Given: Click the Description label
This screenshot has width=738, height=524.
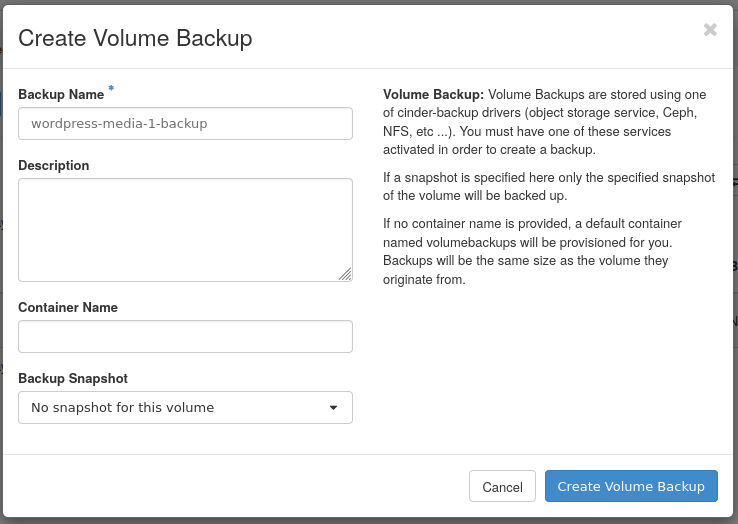Looking at the screenshot, I should click(x=54, y=165).
